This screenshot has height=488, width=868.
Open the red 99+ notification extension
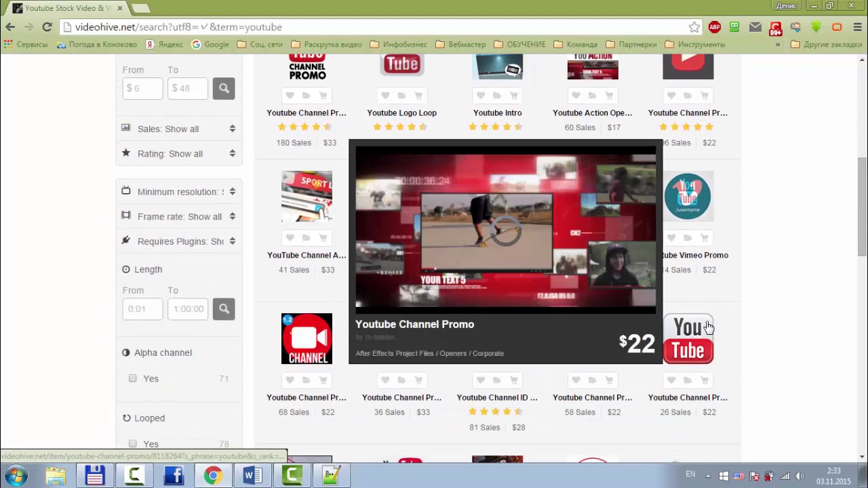(x=776, y=28)
